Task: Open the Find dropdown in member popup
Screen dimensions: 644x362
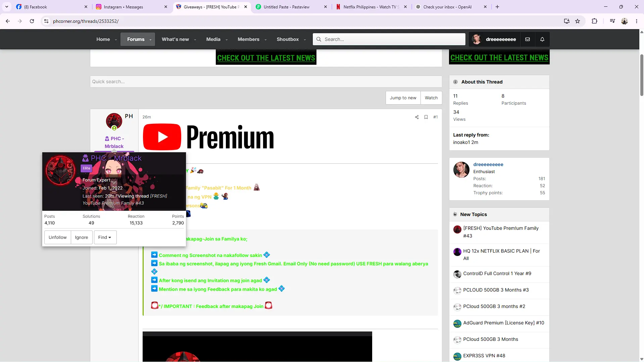Action: point(105,237)
